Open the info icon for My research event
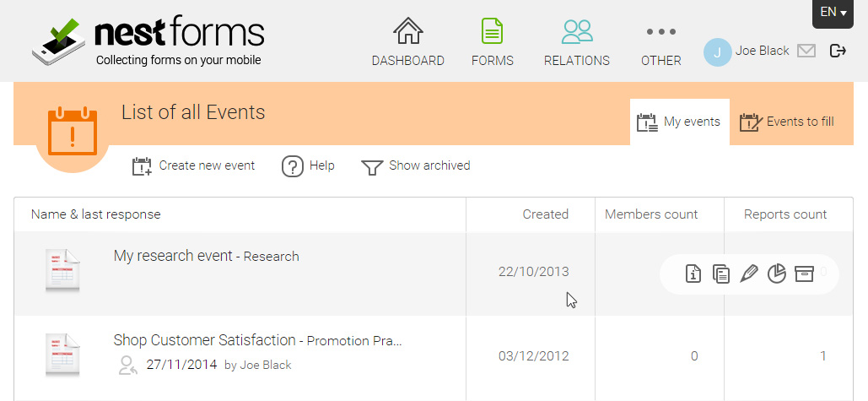The height and width of the screenshot is (401, 868). pos(693,274)
